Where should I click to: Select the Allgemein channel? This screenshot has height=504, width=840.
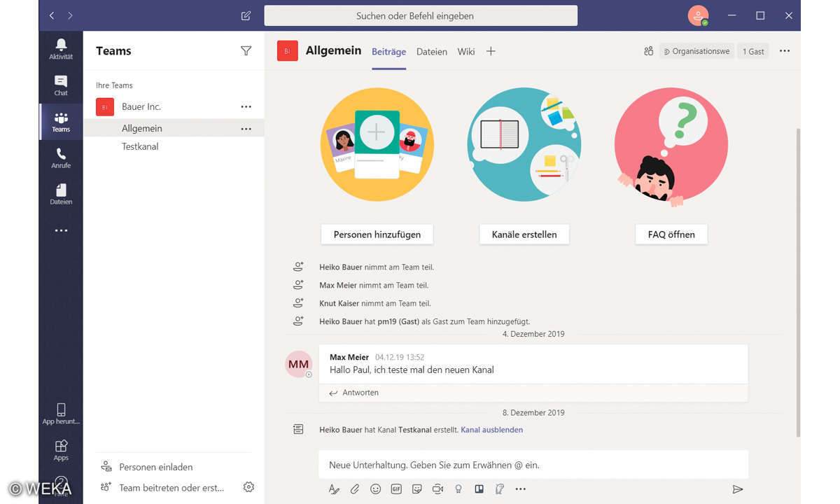click(174, 128)
